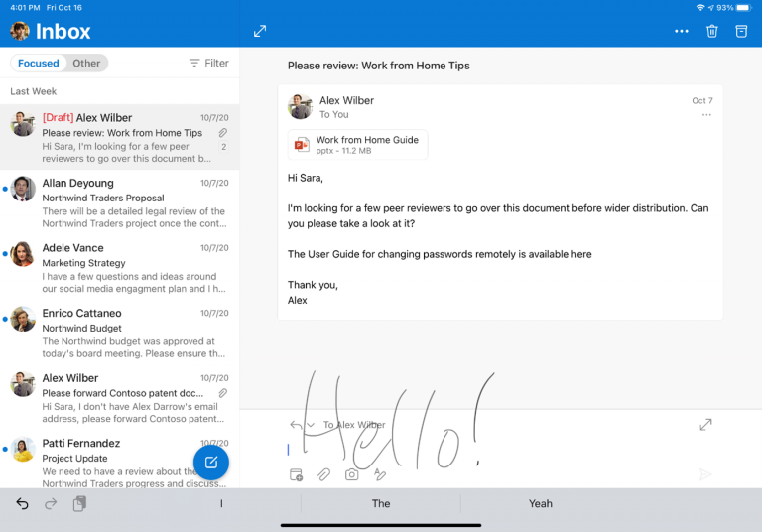
Task: Click the reply arrow in quick reply
Action: tap(296, 425)
